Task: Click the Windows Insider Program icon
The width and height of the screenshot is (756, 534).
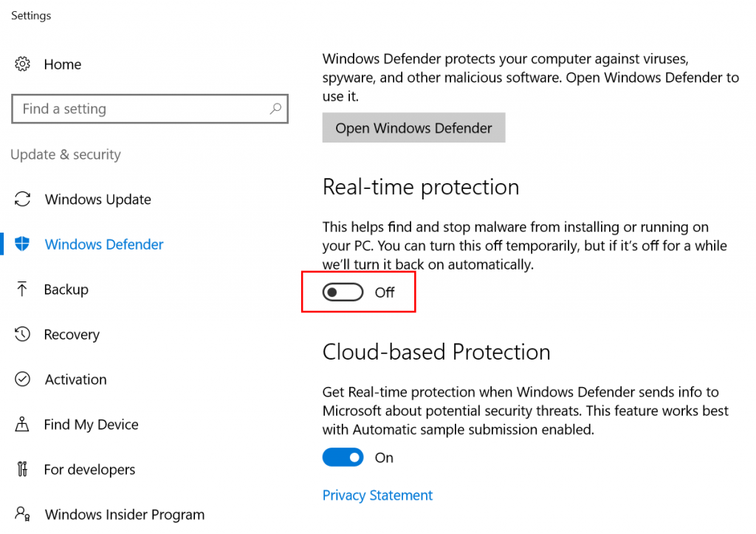Action: tap(23, 513)
